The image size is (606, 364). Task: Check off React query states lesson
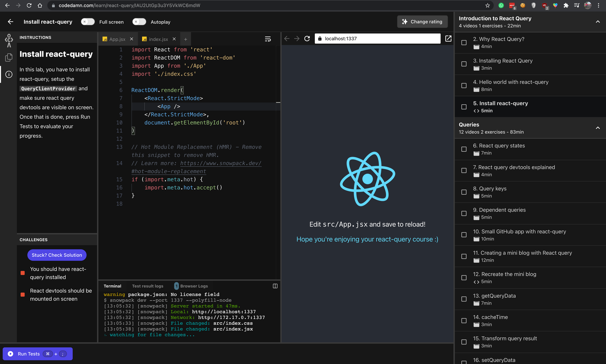(464, 149)
